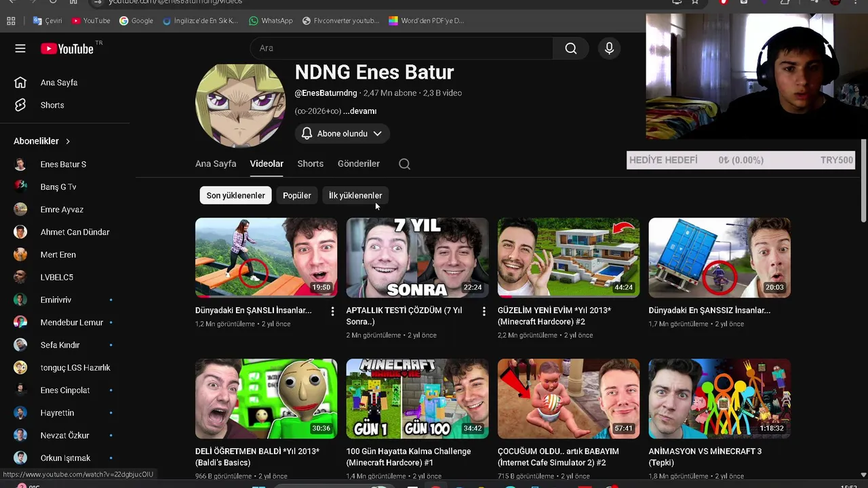The height and width of the screenshot is (488, 868).
Task: Select Son yüklenenler sort chip
Action: (235, 195)
